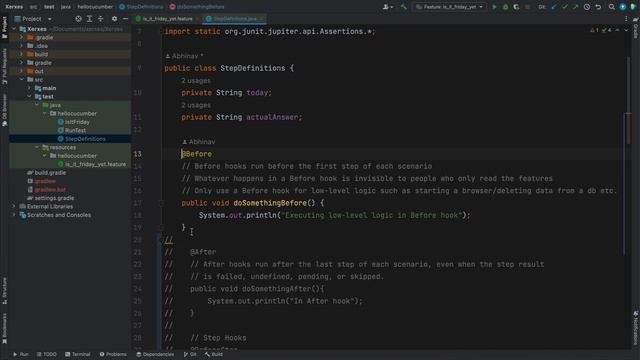Open Notifications side tool window

pos(636,328)
